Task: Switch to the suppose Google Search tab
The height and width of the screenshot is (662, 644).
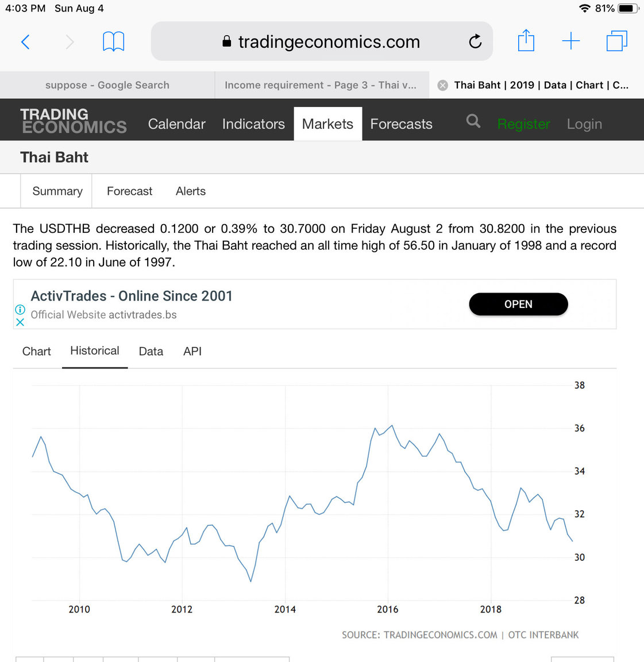Action: 107,85
